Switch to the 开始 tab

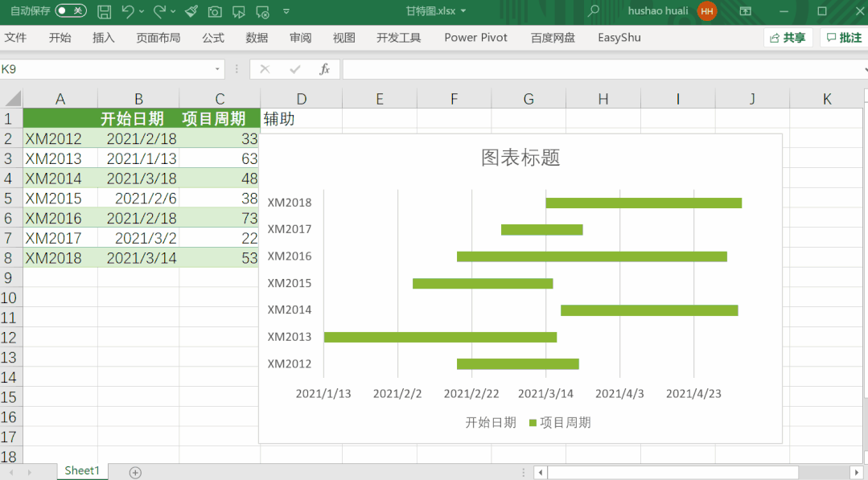coord(60,38)
